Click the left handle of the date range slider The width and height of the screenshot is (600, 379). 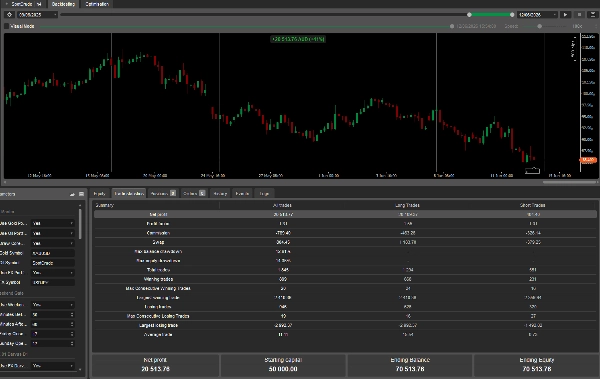point(470,15)
